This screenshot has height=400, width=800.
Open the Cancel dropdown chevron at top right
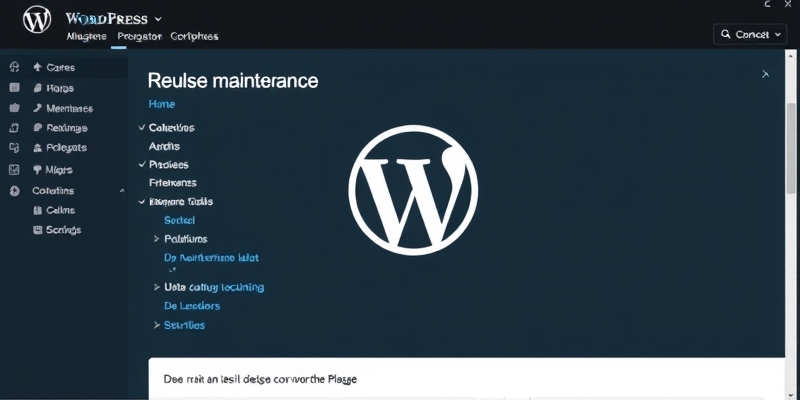[x=778, y=34]
